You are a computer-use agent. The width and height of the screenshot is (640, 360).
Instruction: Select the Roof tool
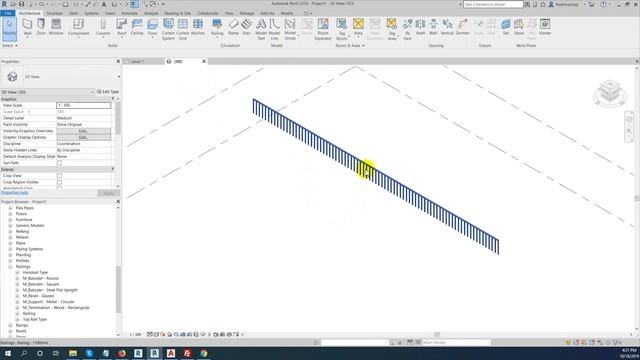point(122,27)
